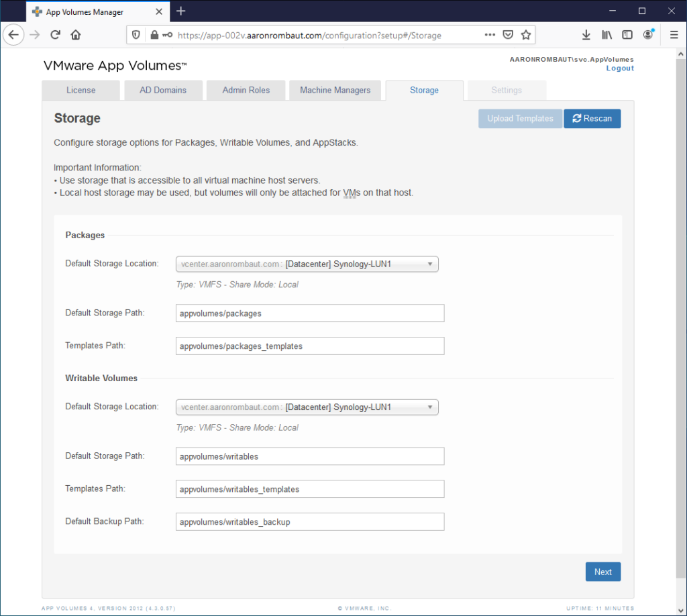This screenshot has width=687, height=616.
Task: Click the back navigation arrow
Action: click(x=14, y=35)
